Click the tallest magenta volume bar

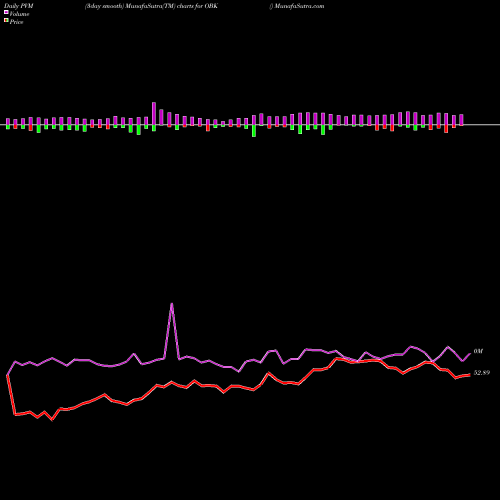(154, 113)
